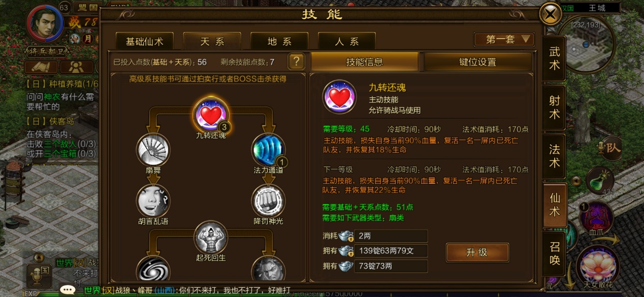Select the 召唤 side tab
Screen dimensions: 644x297
tap(554, 252)
